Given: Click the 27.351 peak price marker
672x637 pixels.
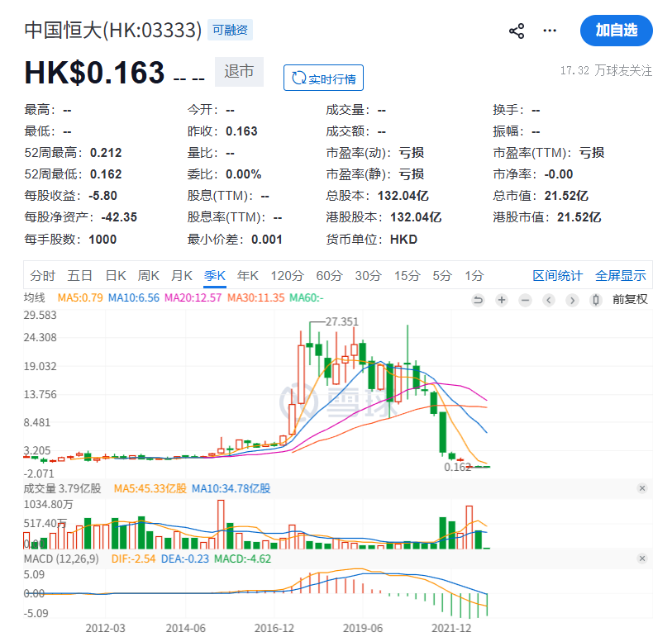Looking at the screenshot, I should point(341,321).
